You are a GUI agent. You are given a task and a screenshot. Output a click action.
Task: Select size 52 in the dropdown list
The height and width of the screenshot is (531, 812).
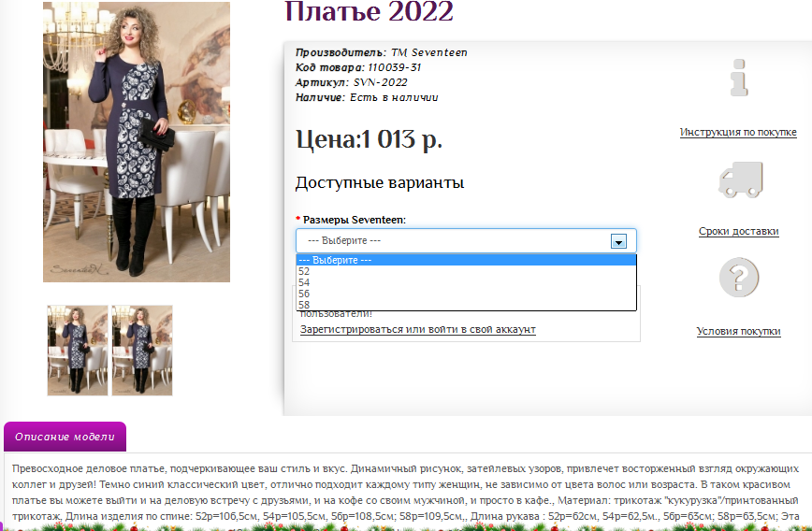point(466,271)
